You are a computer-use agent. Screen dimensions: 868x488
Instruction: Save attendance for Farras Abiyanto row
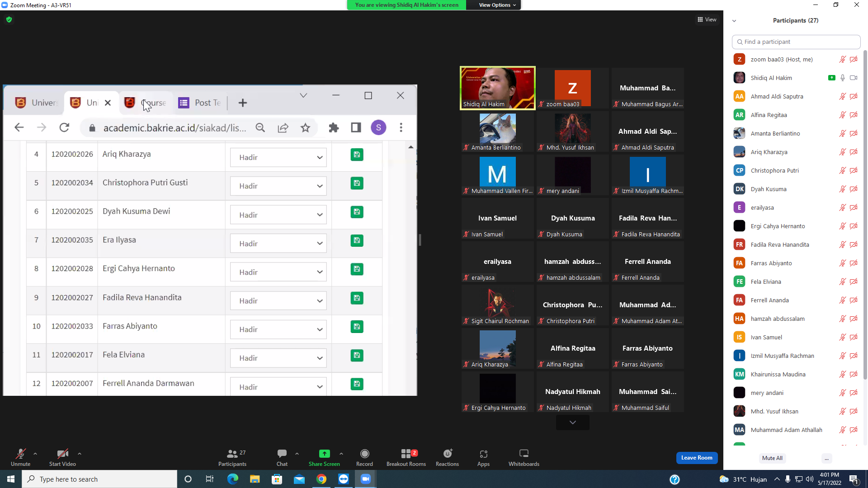[357, 327]
